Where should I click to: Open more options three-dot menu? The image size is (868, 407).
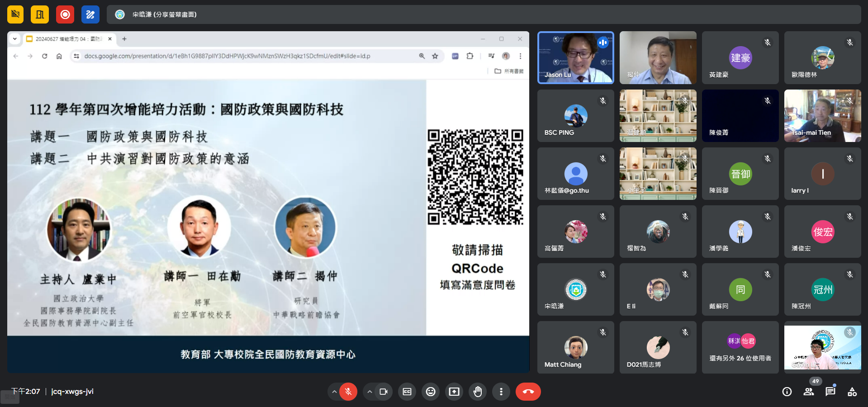[x=501, y=392]
